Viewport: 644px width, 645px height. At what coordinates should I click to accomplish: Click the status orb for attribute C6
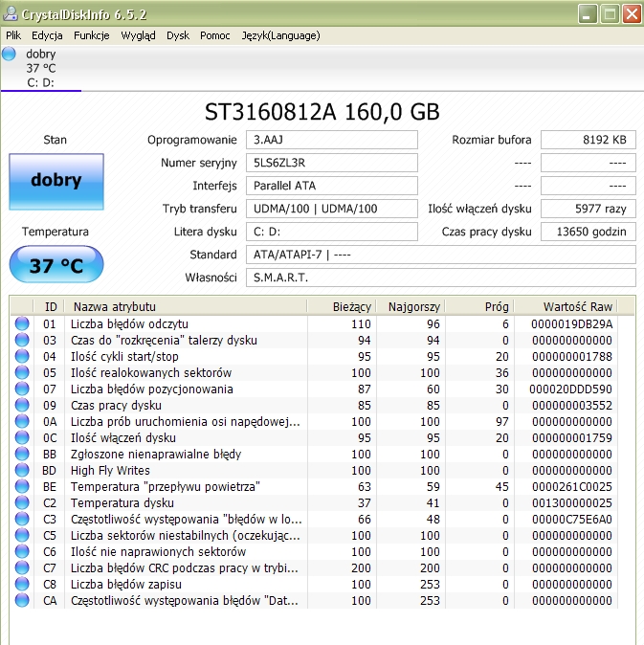[x=22, y=551]
